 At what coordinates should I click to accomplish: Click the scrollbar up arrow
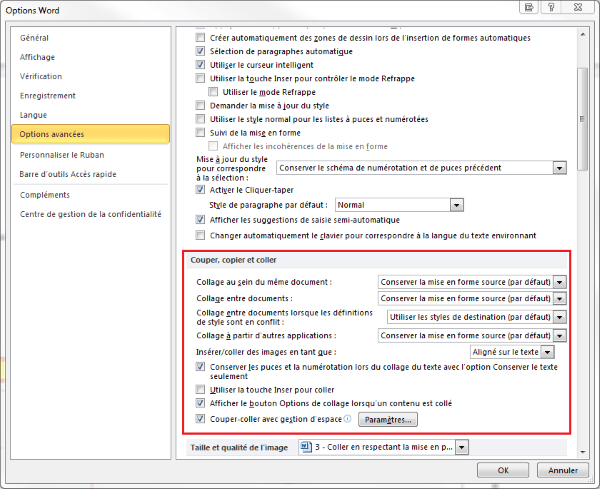(583, 34)
